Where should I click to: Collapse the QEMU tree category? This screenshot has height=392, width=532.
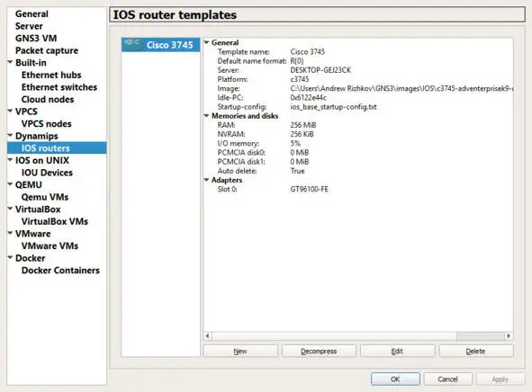pyautogui.click(x=11, y=184)
